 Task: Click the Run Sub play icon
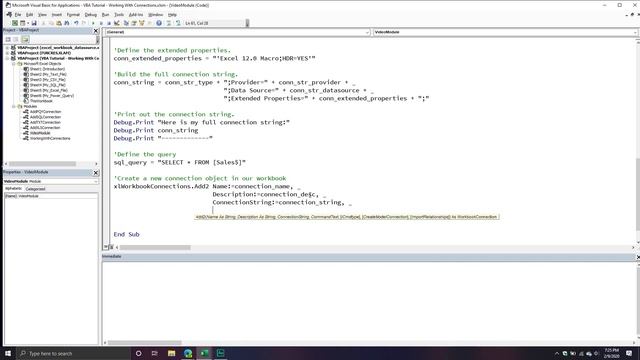click(x=93, y=23)
